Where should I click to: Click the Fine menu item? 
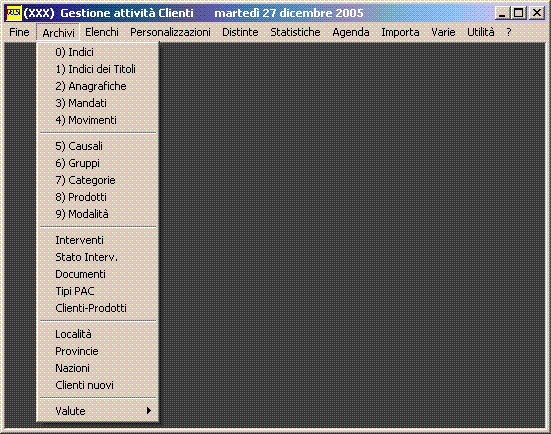tap(19, 32)
